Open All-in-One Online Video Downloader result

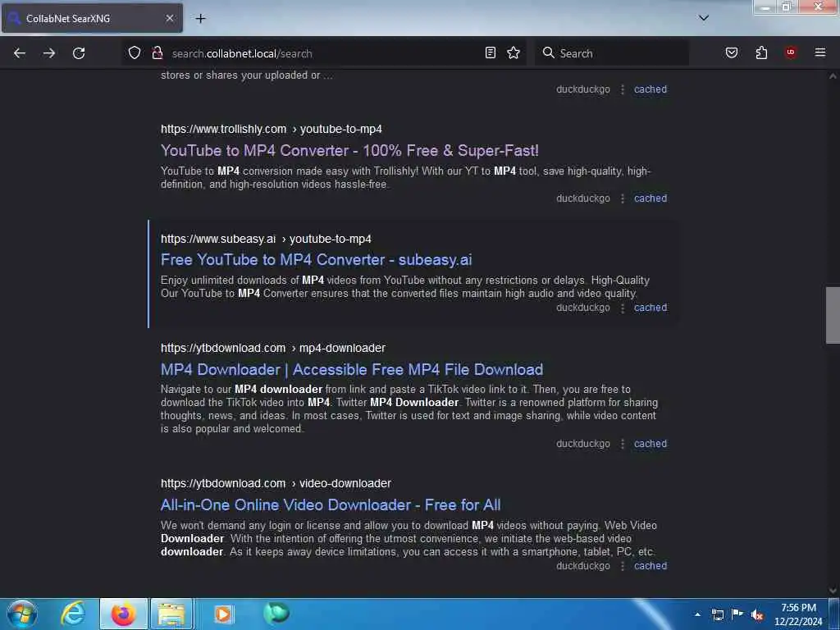click(x=331, y=504)
